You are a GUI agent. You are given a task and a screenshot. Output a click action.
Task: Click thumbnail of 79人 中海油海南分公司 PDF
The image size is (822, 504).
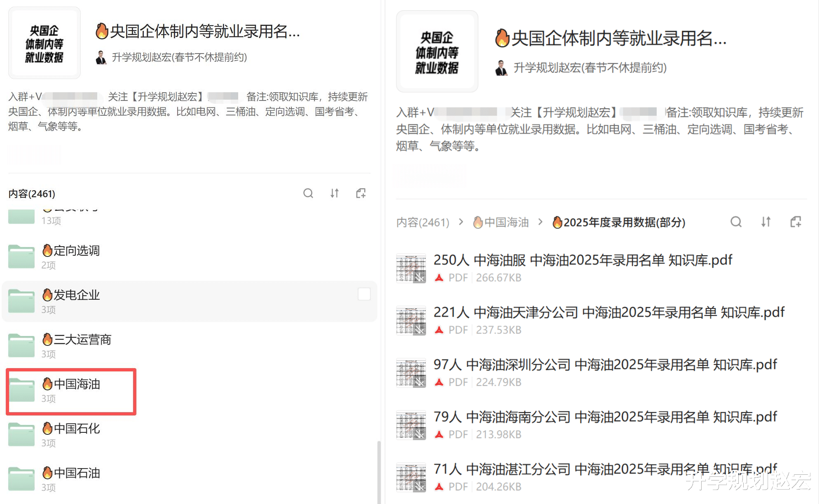click(411, 425)
